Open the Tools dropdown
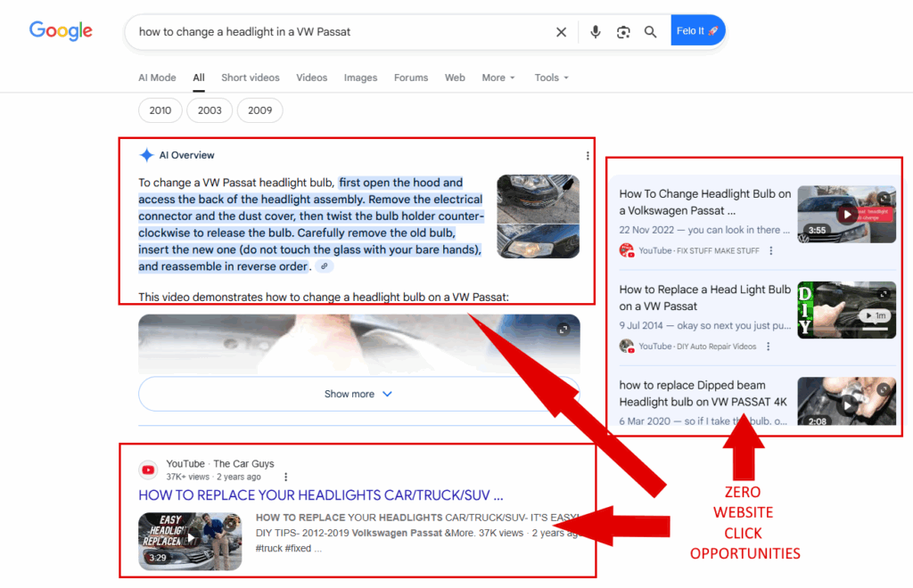This screenshot has height=588, width=913. tap(550, 78)
